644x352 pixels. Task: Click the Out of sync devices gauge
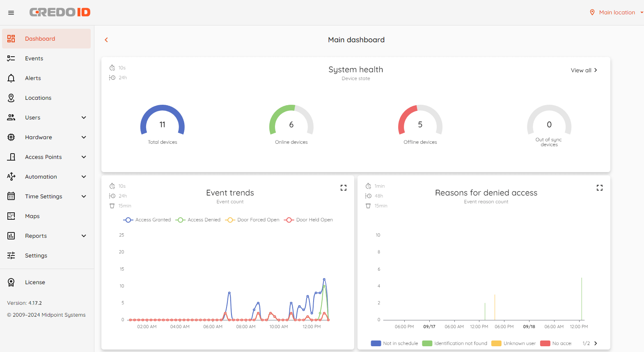pyautogui.click(x=549, y=125)
